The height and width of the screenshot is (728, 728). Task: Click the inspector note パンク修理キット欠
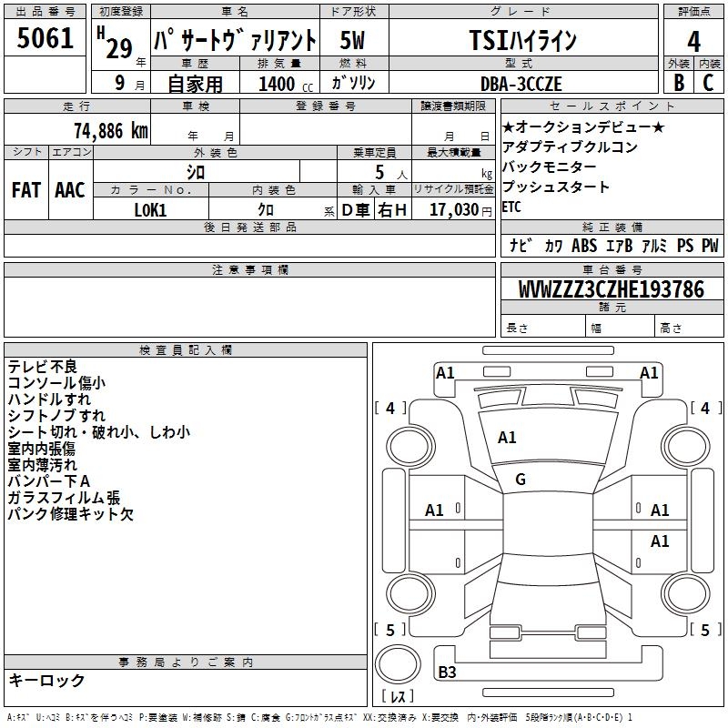[x=71, y=514]
